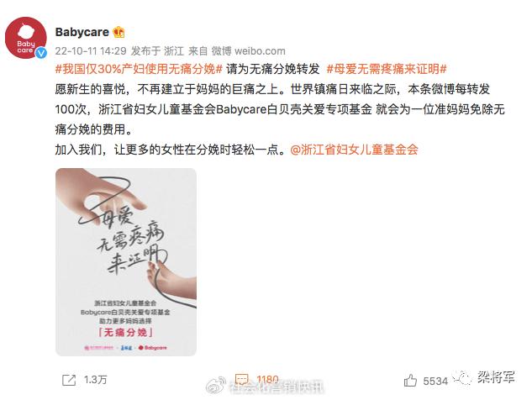Viewport: 532px width, 400px height.
Task: Open hashtag #我国仅30%产妇使用无痛分娩#
Action: (139, 69)
